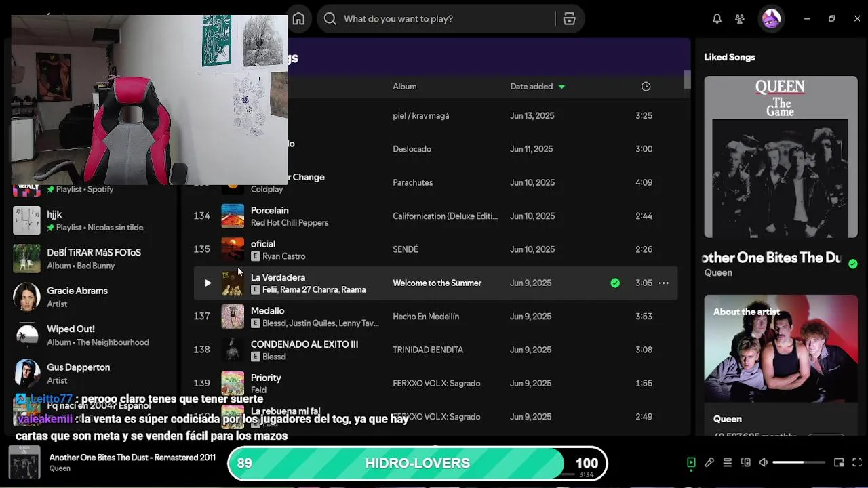Click Porcelain song title
This screenshot has height=488, width=868.
pos(270,211)
